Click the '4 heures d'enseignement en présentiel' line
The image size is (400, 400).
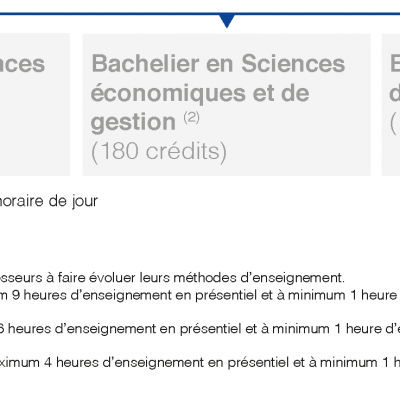(x=200, y=363)
